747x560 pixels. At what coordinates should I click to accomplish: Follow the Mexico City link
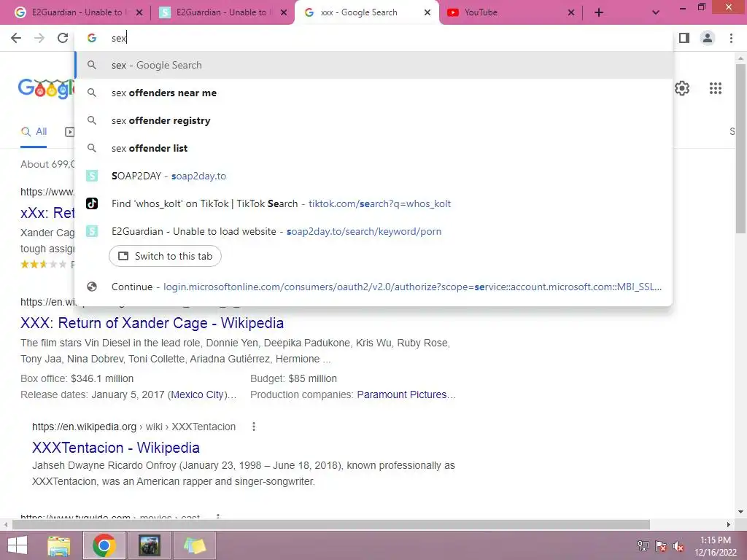[x=197, y=394]
